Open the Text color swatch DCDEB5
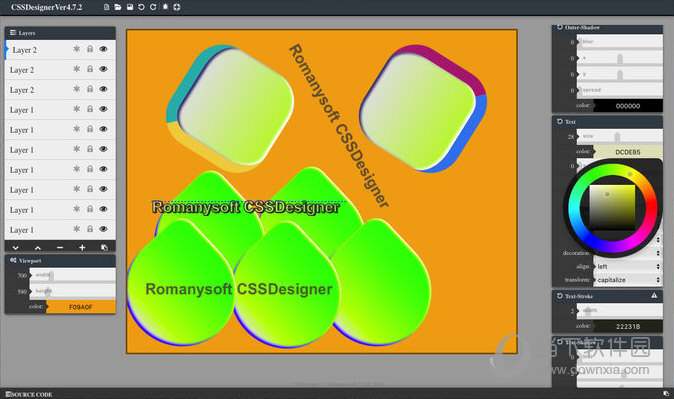Image resolution: width=674 pixels, height=399 pixels. pyautogui.click(x=628, y=152)
